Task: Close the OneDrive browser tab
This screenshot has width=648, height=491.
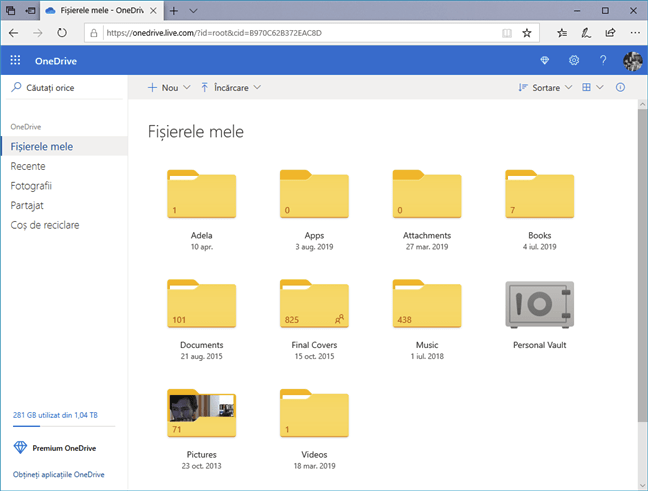Action: coord(153,11)
